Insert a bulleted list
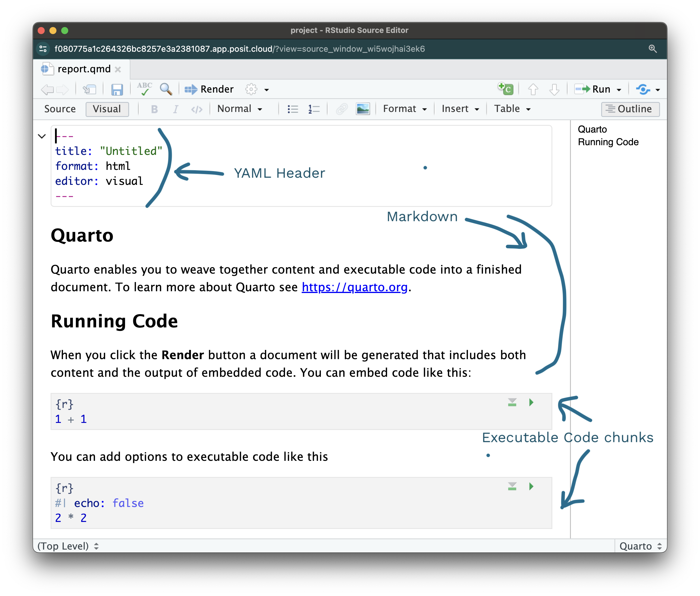Image resolution: width=700 pixels, height=596 pixels. (x=293, y=109)
